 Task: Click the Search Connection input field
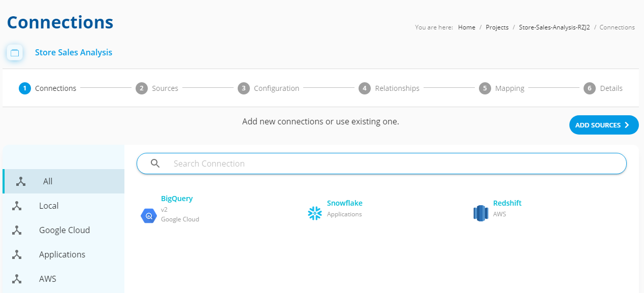[x=381, y=164]
